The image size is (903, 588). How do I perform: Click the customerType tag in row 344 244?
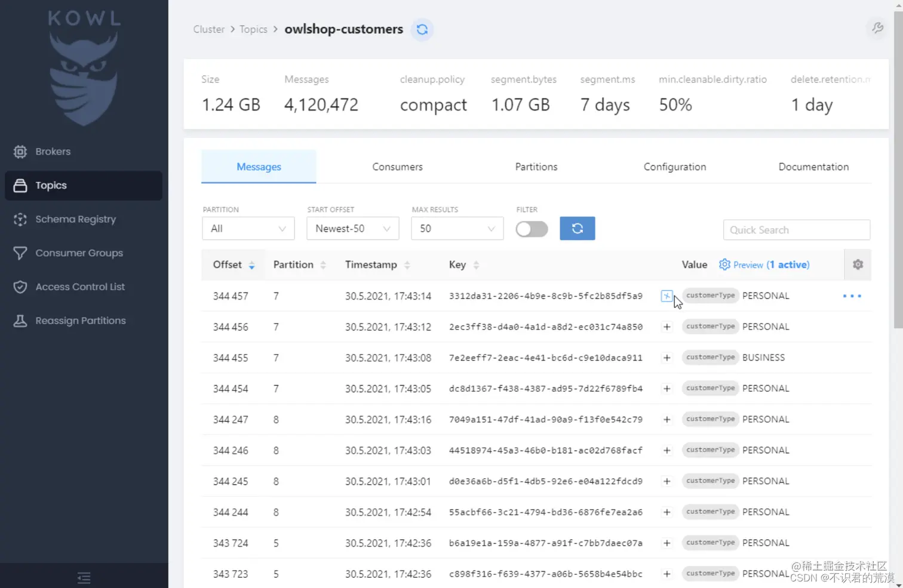[711, 512]
